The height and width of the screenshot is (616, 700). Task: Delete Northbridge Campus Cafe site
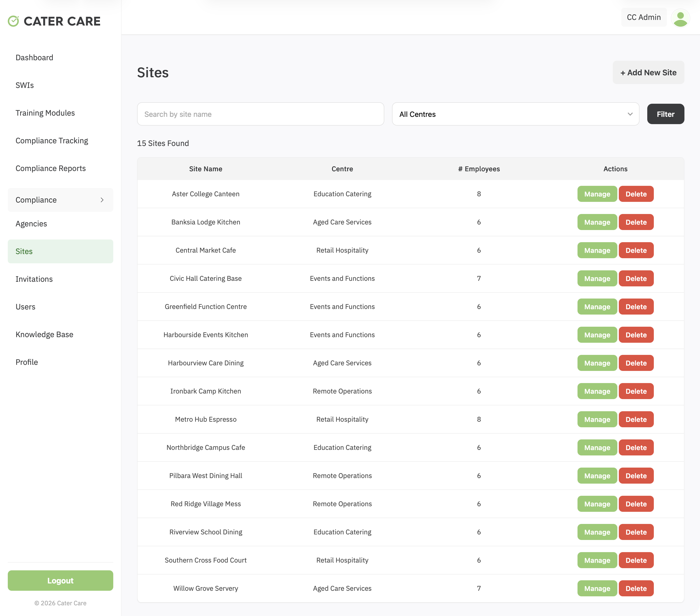636,448
